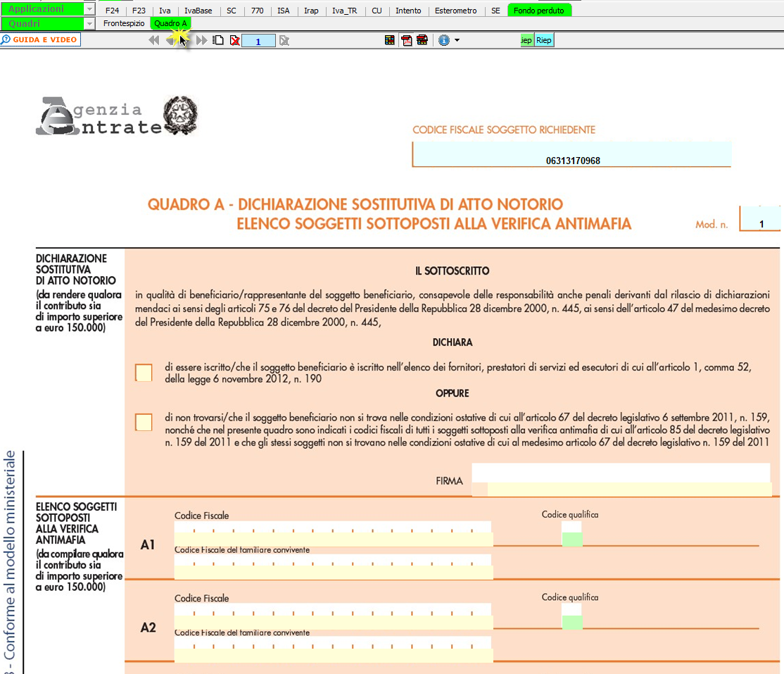Click the module number field in toolbar
The width and height of the screenshot is (784, 674).
point(258,41)
